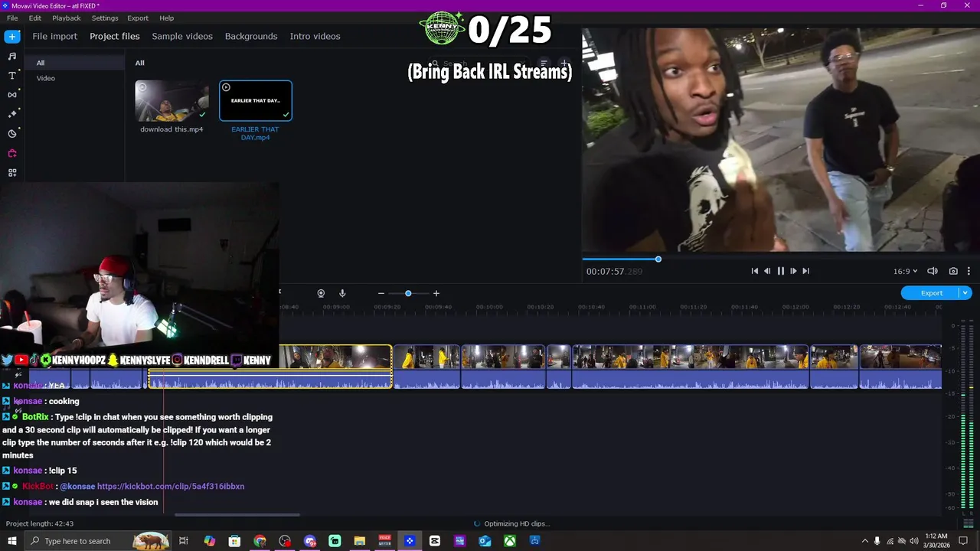Click the selected yellow-outlined timeline clip
Image resolution: width=980 pixels, height=551 pixels.
(269, 367)
